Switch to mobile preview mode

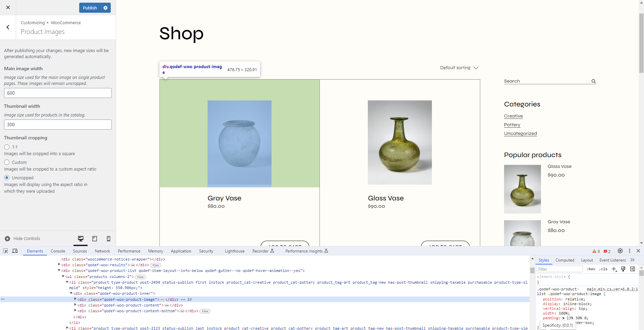coord(108,239)
